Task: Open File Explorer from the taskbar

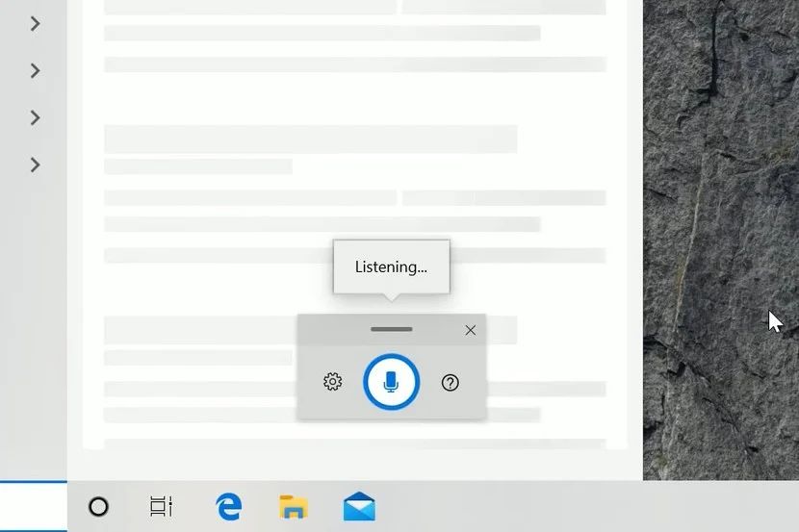Action: [294, 507]
